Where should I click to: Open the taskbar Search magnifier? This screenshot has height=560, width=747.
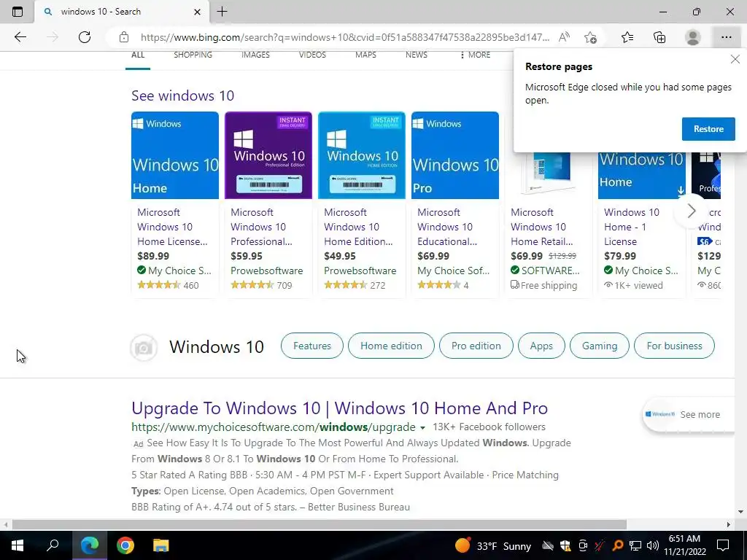53,545
